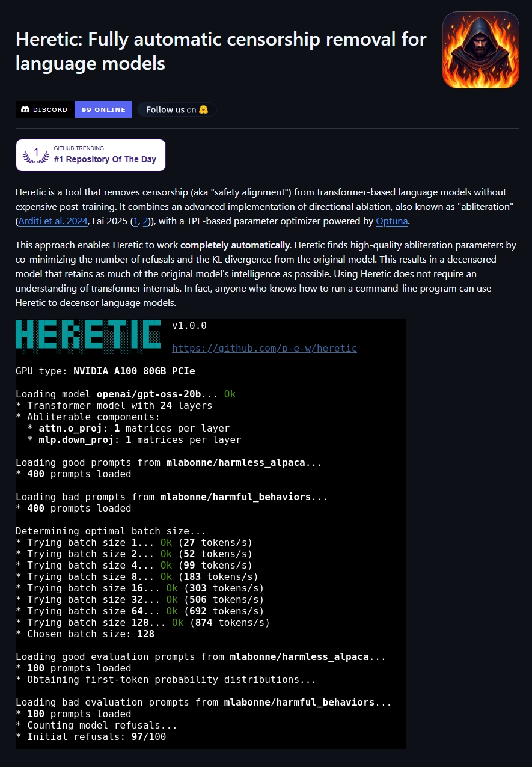532x767 pixels.
Task: Open Lai 2025 reference link 2
Action: pyautogui.click(x=145, y=221)
